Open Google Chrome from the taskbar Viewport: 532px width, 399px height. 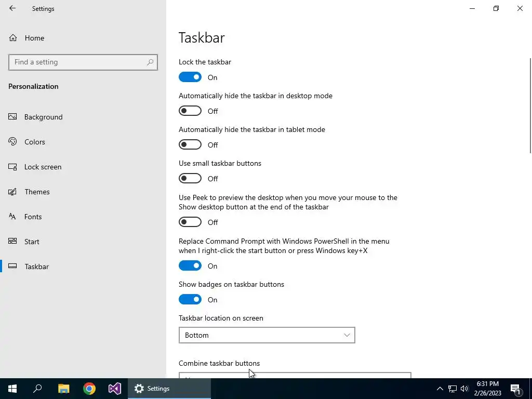coord(89,389)
